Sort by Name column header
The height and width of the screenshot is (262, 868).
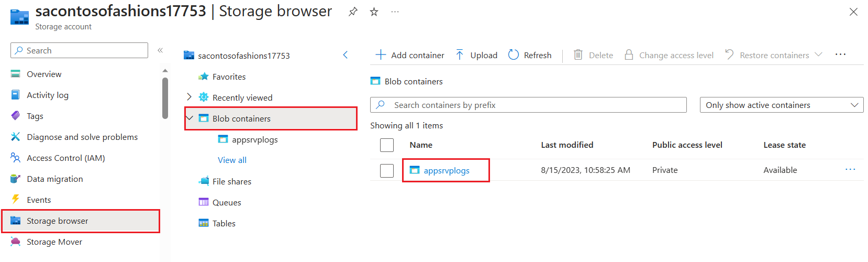421,145
